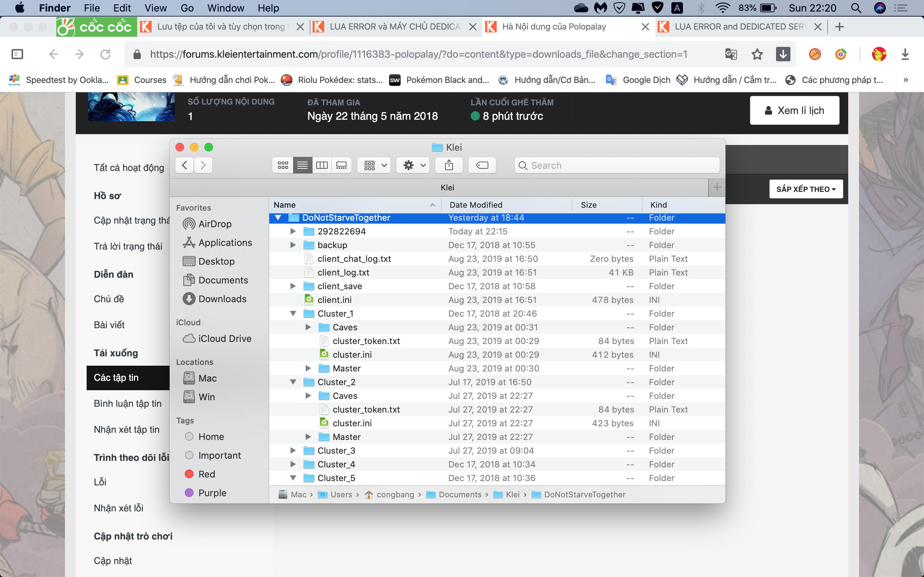Screen dimensions: 924x577
Task: Select the Red tag in sidebar
Action: 206,474
